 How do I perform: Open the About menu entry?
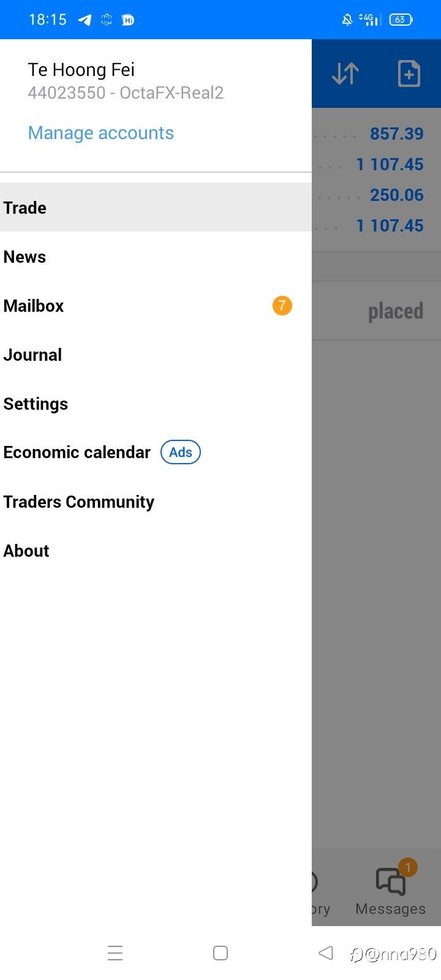coord(156,551)
